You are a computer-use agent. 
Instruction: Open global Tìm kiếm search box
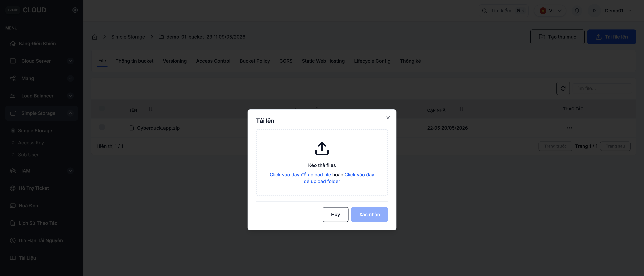503,11
